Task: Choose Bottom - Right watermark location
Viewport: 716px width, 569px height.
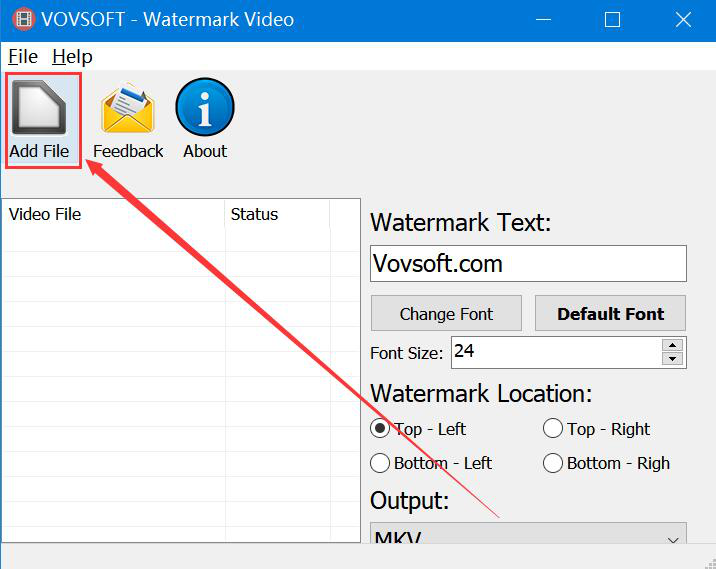Action: pos(553,463)
